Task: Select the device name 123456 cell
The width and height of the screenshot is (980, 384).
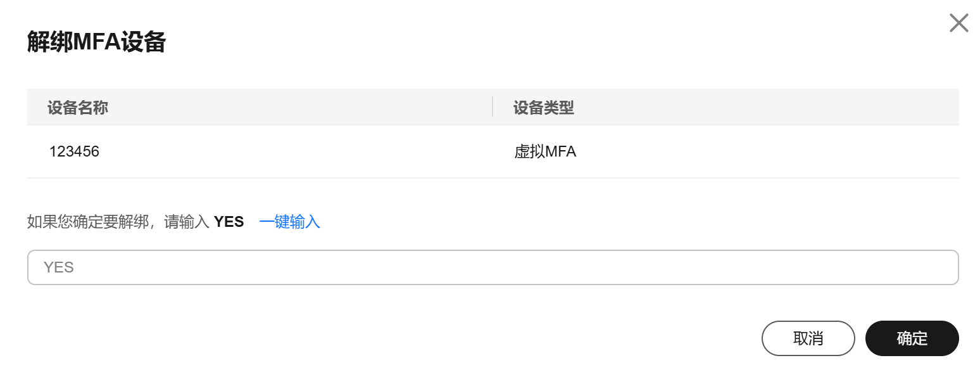Action: tap(74, 152)
